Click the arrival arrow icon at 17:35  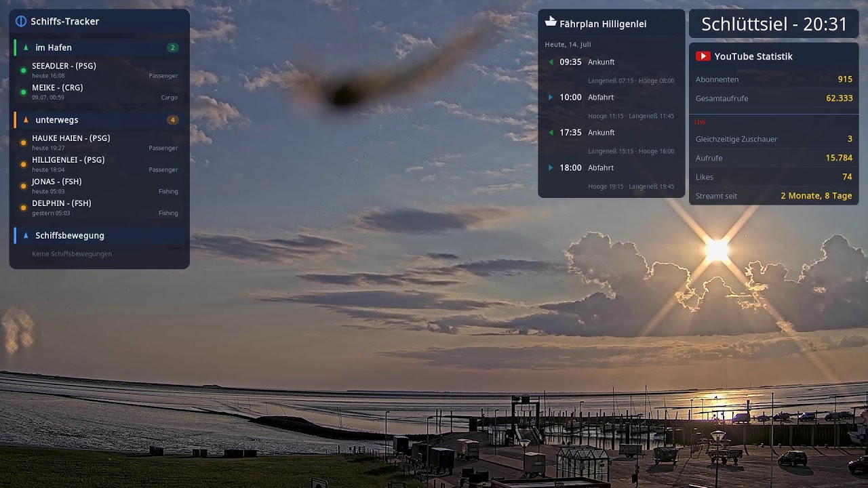(551, 132)
